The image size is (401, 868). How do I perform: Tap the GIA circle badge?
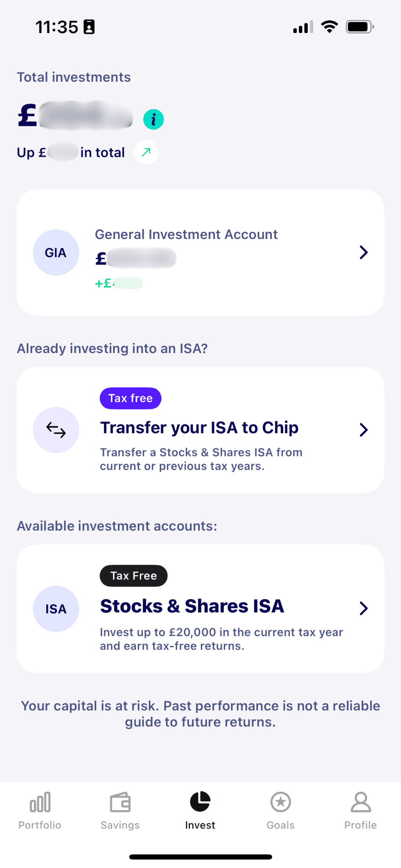click(x=56, y=253)
